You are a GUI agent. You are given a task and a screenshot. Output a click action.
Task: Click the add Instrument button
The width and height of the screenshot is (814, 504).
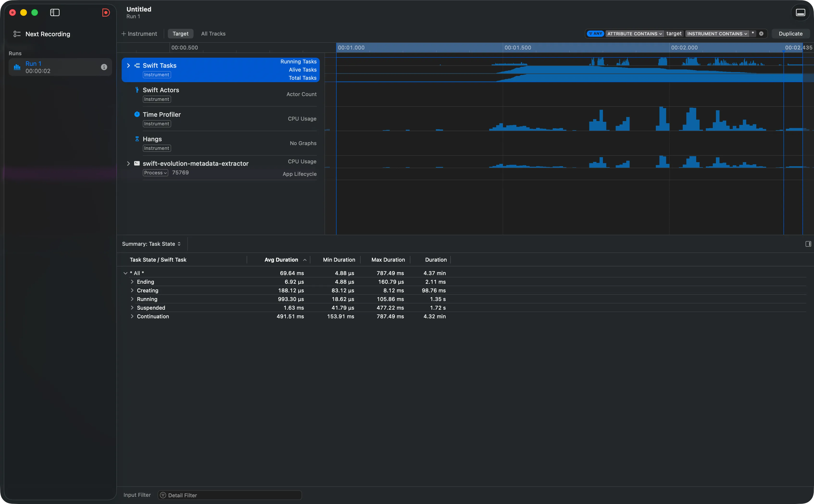coord(139,34)
